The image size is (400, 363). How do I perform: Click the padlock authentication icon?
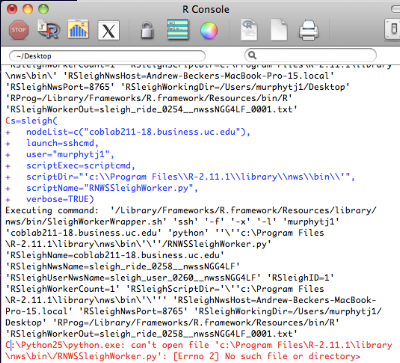point(147,30)
